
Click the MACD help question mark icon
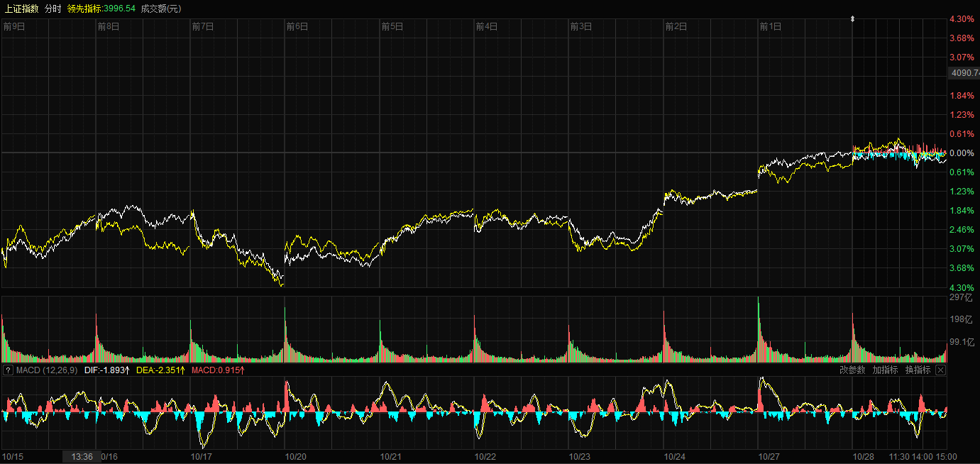(8, 370)
